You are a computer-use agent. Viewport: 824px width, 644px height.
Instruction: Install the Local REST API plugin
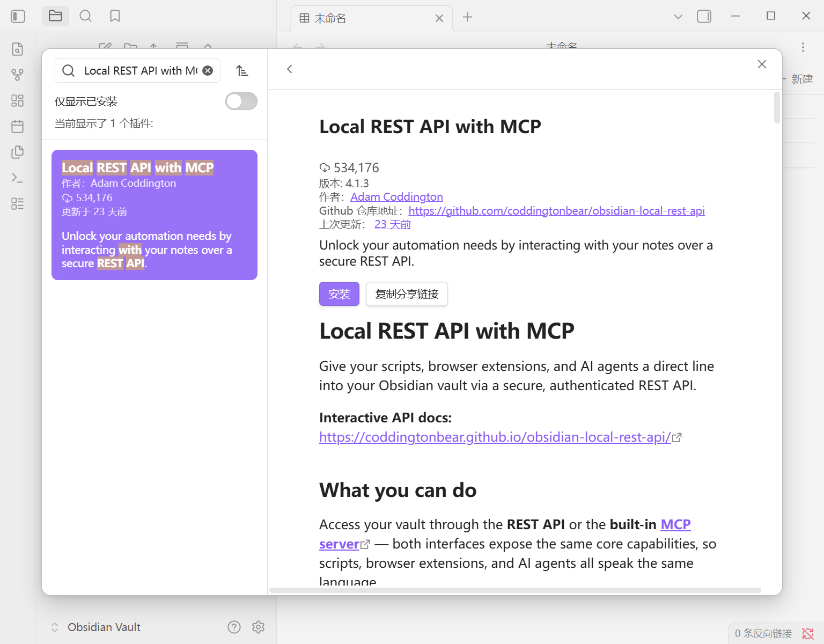coord(339,294)
